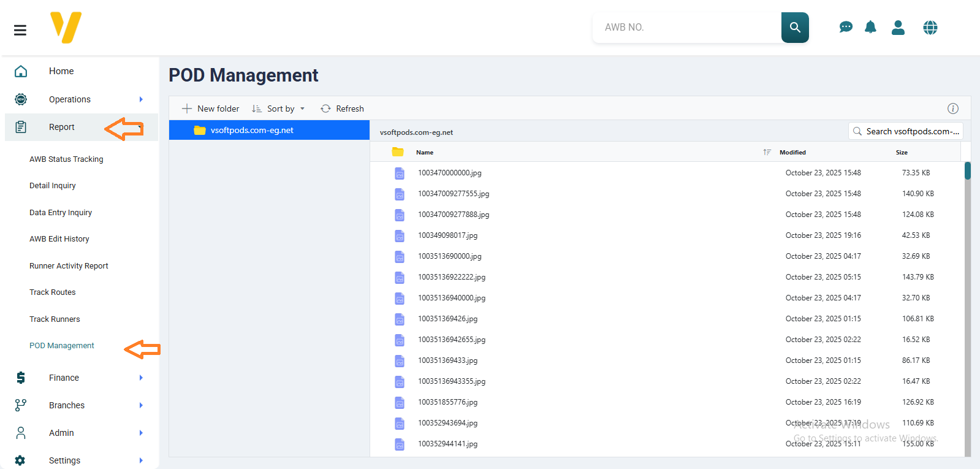Click the New folder button
The height and width of the screenshot is (469, 980).
tap(210, 109)
